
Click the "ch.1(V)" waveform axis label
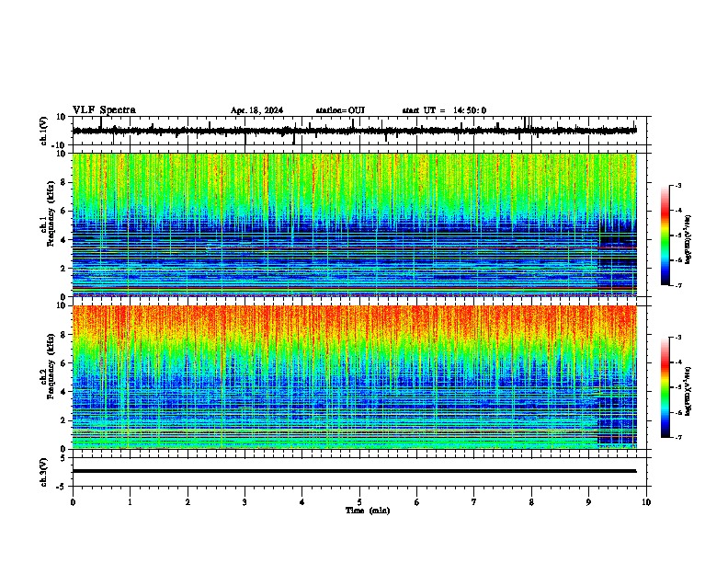tap(44, 131)
